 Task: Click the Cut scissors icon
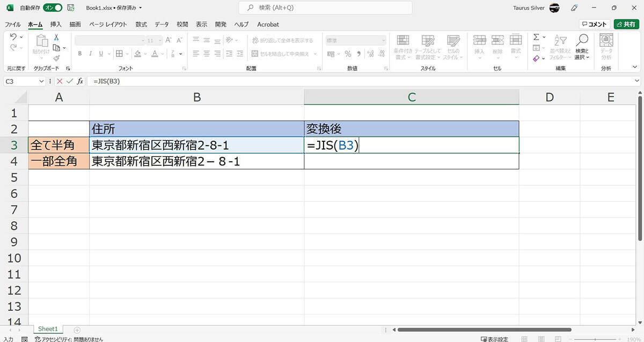point(56,38)
